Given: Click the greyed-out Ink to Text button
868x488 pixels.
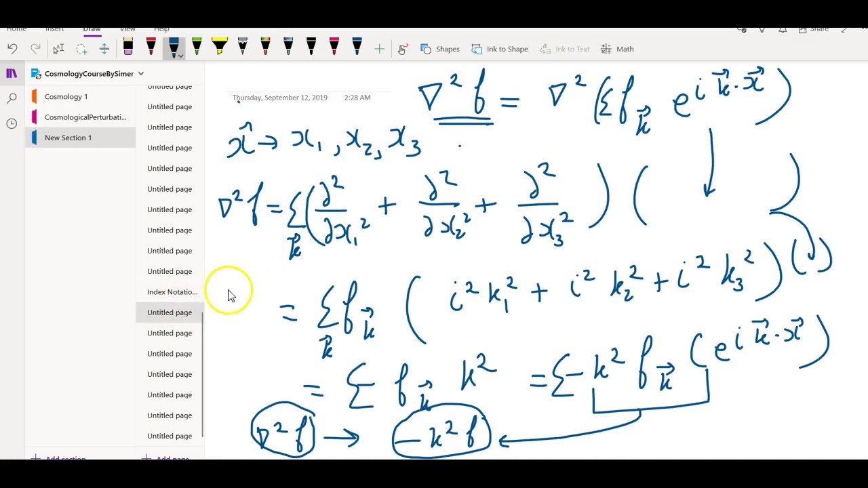Looking at the screenshot, I should [565, 49].
